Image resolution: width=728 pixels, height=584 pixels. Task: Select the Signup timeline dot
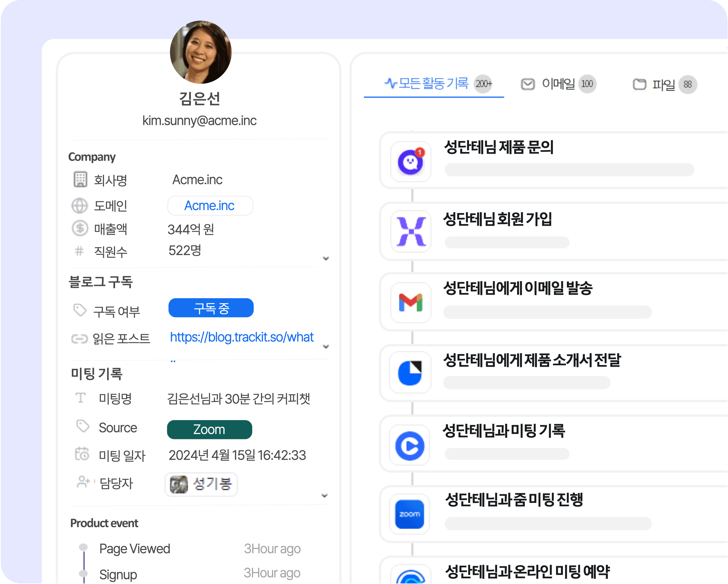tap(83, 574)
